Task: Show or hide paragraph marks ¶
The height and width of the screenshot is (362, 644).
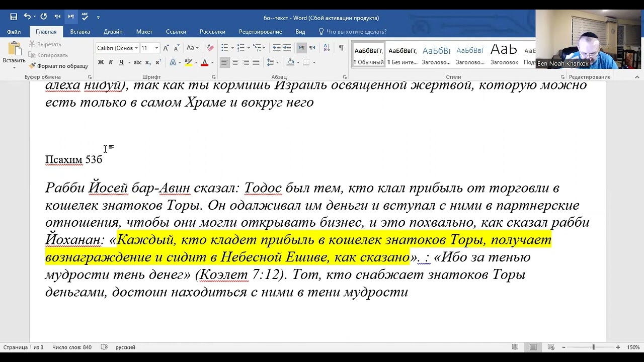Action: point(341,48)
